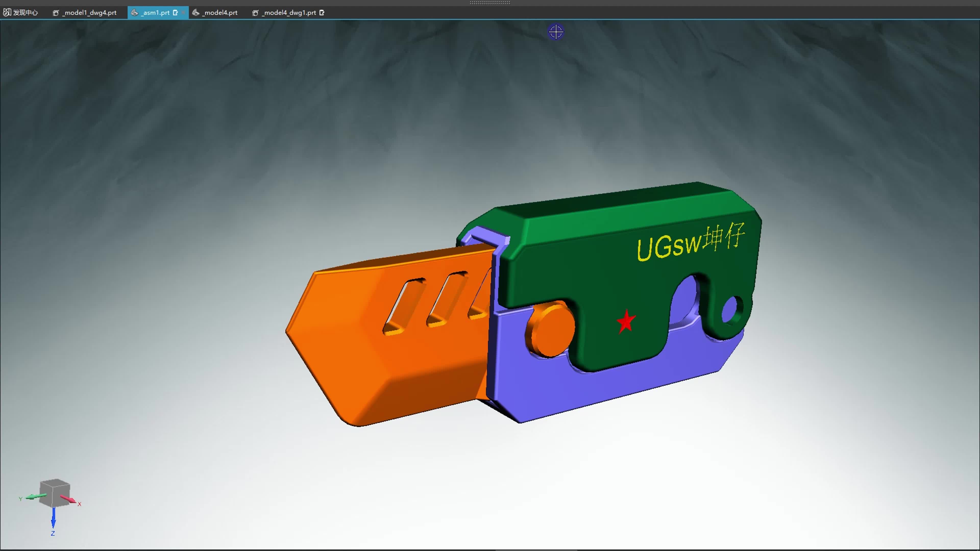This screenshot has height=551, width=980.
Task: Click the part icon of _model4.prt tab
Action: pos(195,12)
